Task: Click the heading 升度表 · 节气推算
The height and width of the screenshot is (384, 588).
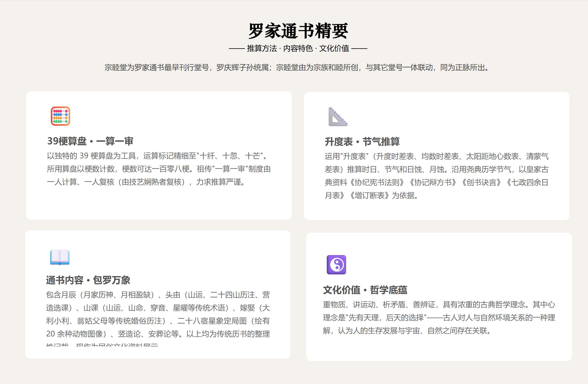Action: [362, 142]
